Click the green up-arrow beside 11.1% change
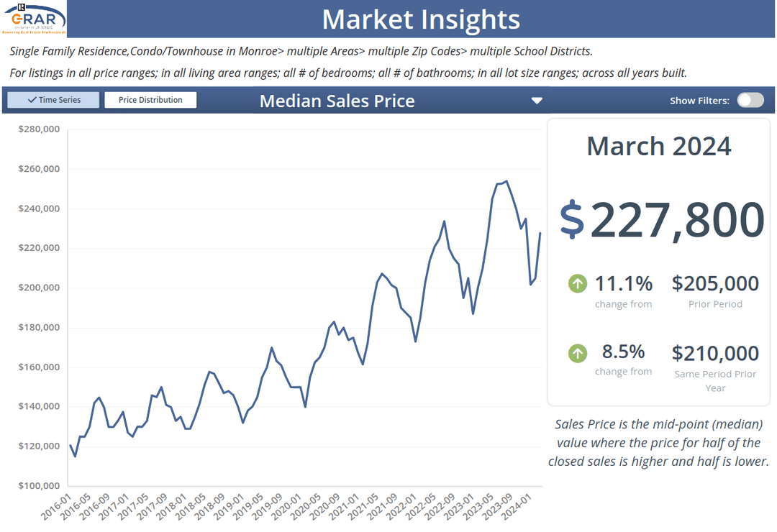Image resolution: width=777 pixels, height=532 pixels. tap(578, 283)
